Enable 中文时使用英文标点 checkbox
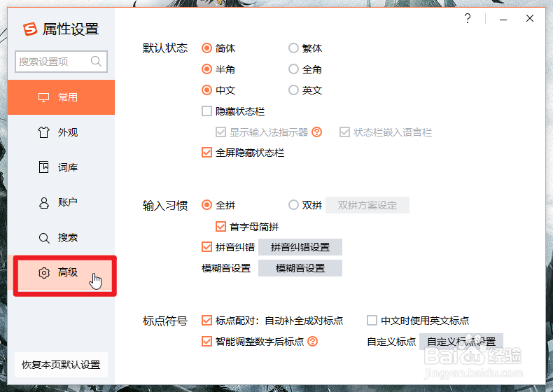Image resolution: width=553 pixels, height=392 pixels. 372,321
